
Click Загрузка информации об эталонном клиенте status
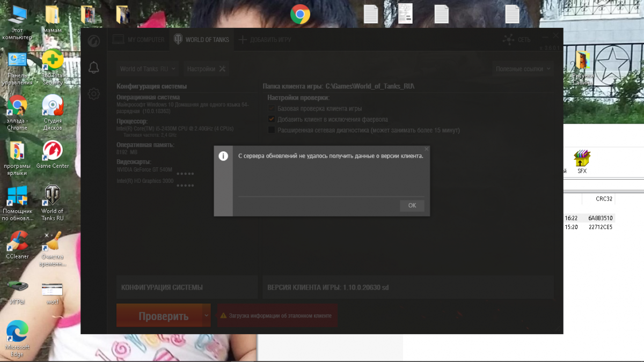click(x=277, y=316)
